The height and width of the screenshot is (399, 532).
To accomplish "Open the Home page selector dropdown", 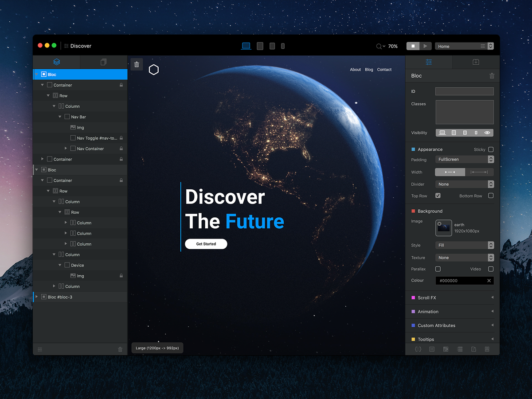I will (464, 46).
